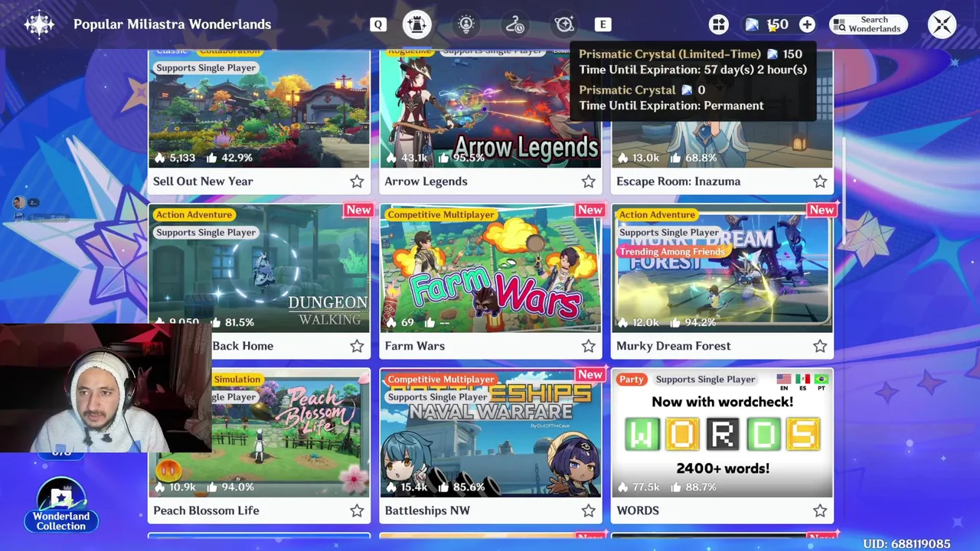Favorite Sell Out New Year with star
The width and height of the screenshot is (980, 551).
click(357, 181)
